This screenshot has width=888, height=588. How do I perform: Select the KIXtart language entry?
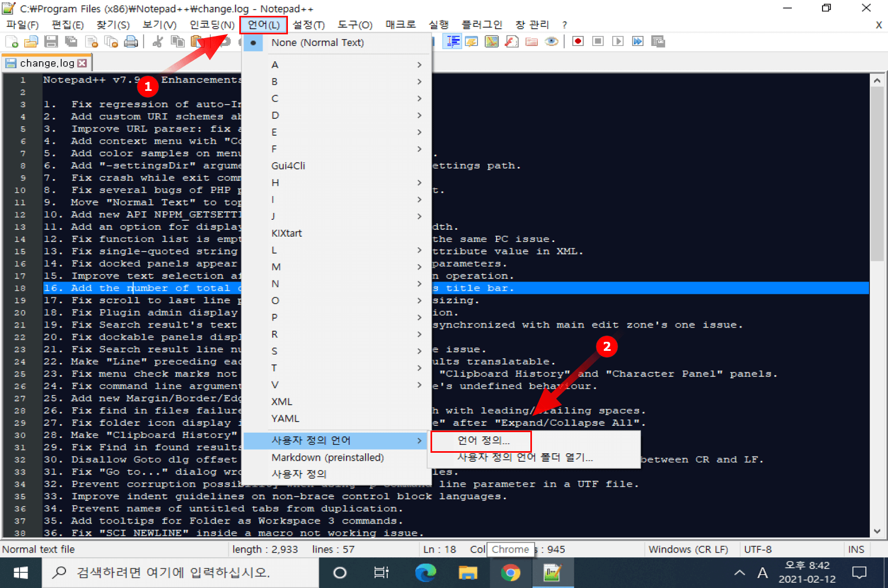click(x=336, y=234)
